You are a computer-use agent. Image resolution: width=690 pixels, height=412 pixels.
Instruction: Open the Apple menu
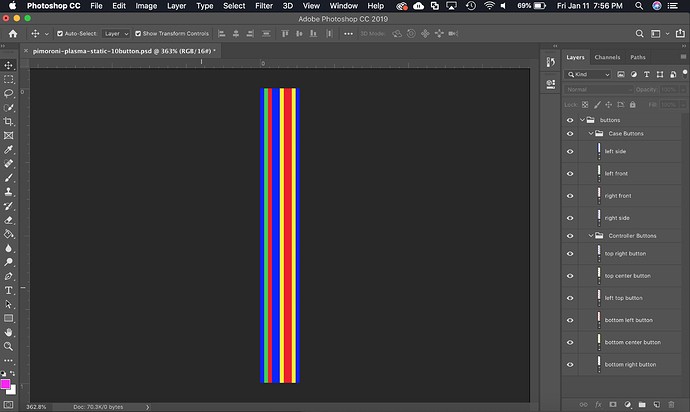12,6
